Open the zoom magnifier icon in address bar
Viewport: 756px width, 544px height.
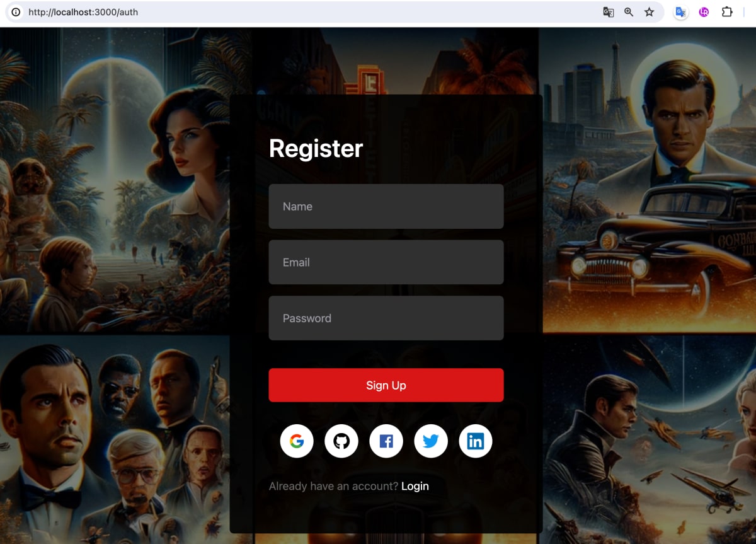coord(629,12)
